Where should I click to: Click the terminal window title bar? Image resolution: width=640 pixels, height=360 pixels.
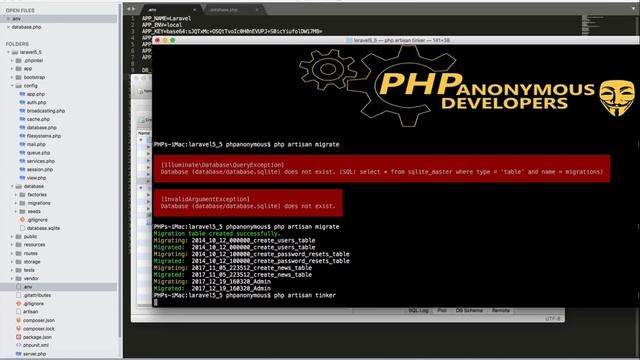396,40
